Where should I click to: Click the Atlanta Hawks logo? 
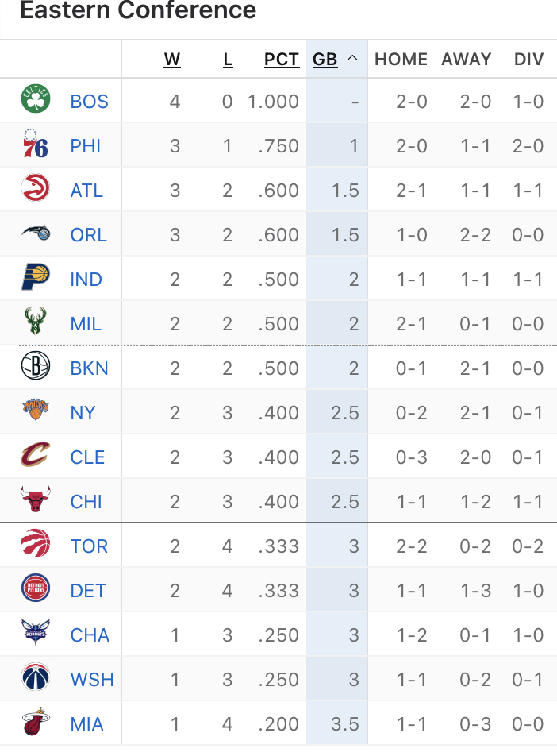point(36,190)
